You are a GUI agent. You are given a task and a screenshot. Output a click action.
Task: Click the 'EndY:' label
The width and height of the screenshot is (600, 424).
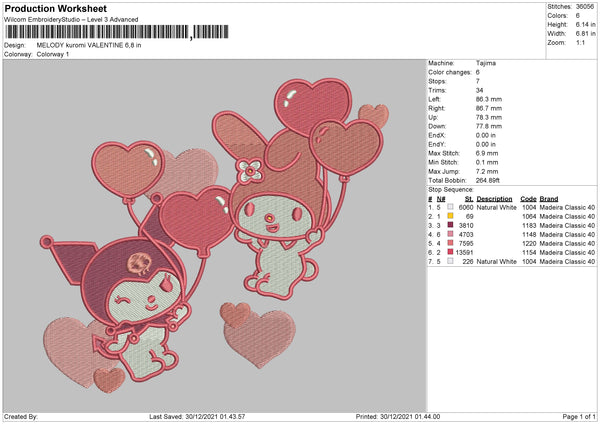tap(437, 144)
